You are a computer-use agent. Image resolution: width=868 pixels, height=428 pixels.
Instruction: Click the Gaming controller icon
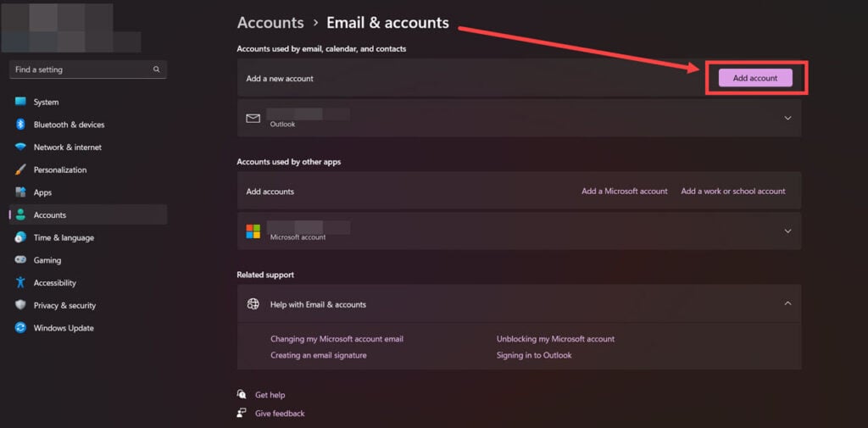[20, 259]
